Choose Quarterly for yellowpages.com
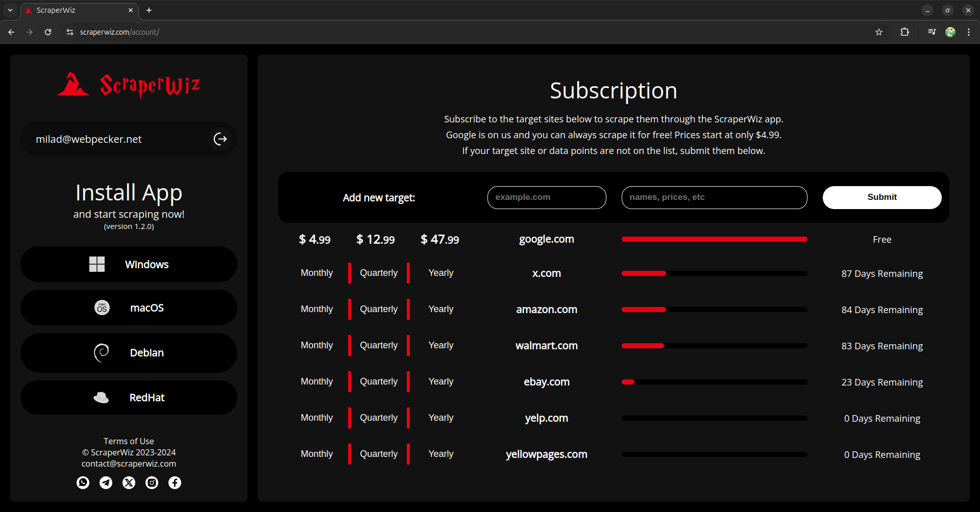 click(x=379, y=454)
